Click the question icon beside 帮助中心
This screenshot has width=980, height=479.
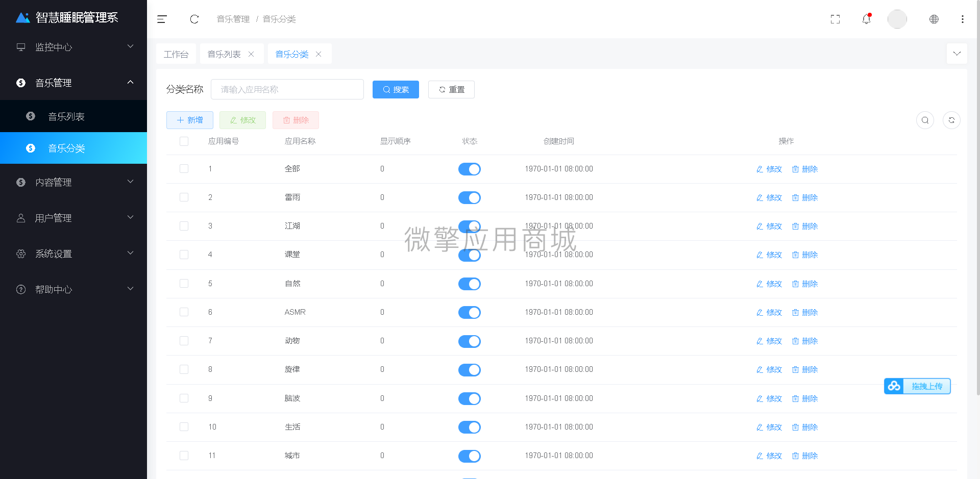tap(21, 289)
